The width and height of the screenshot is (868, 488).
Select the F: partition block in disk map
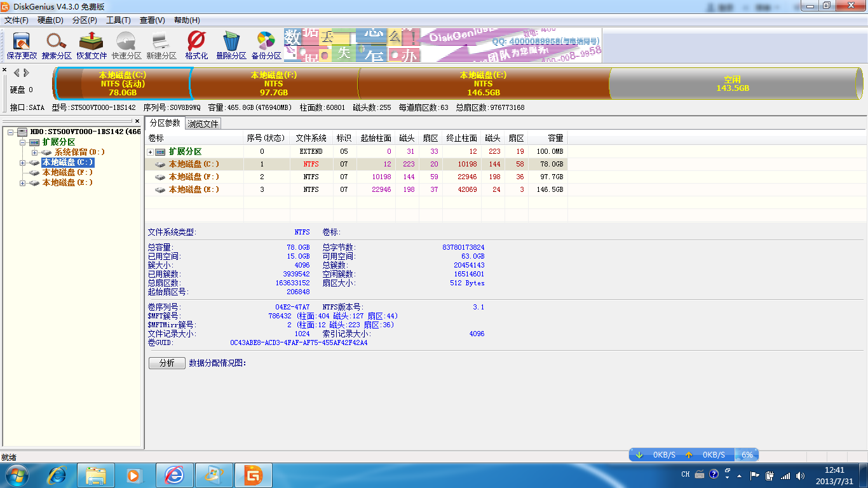[x=274, y=83]
